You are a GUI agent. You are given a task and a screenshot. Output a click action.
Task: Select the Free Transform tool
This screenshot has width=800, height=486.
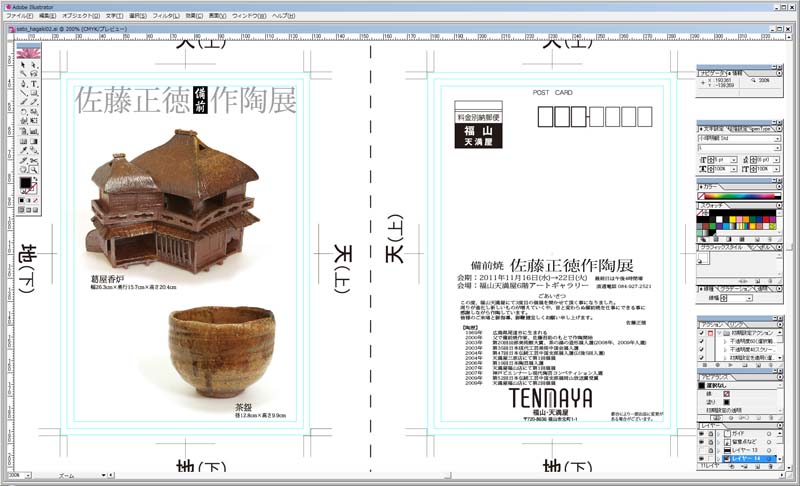coord(34,121)
